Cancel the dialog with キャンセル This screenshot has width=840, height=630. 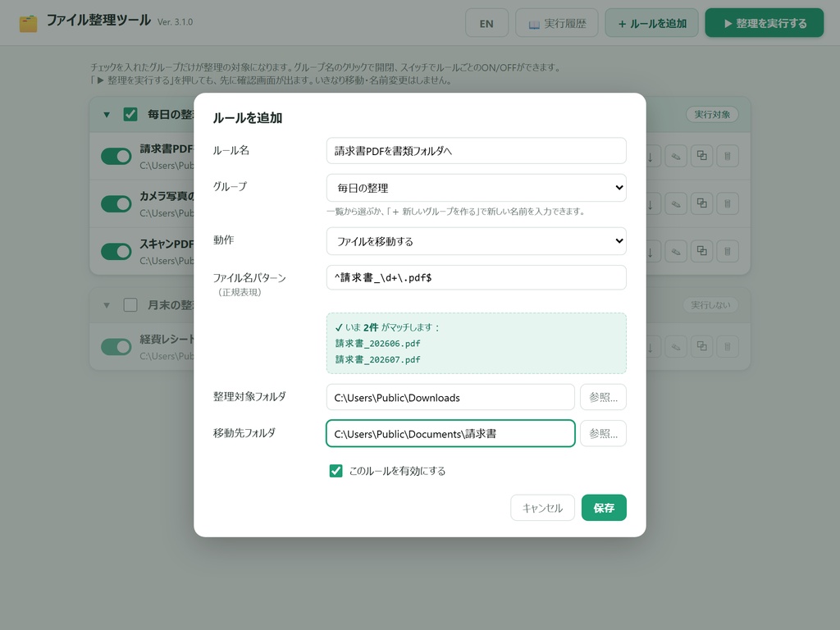coord(543,508)
